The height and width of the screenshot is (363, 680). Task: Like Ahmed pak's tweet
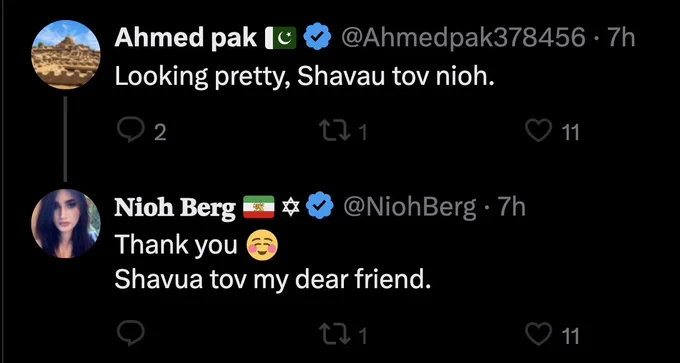(x=538, y=131)
